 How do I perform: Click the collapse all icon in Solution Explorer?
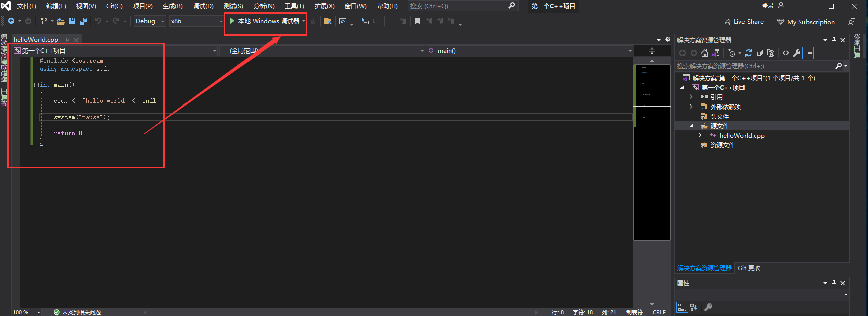760,53
